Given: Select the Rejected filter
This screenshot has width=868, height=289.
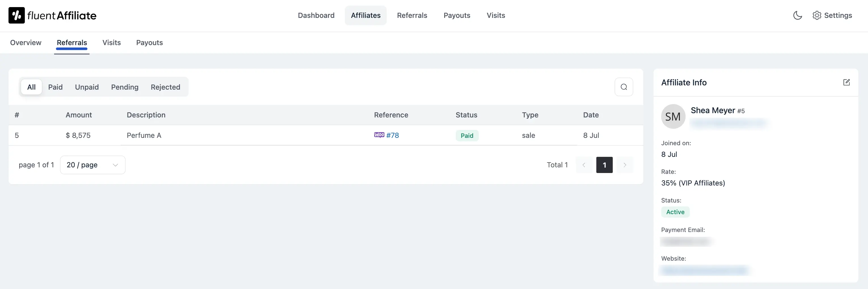Looking at the screenshot, I should tap(165, 87).
